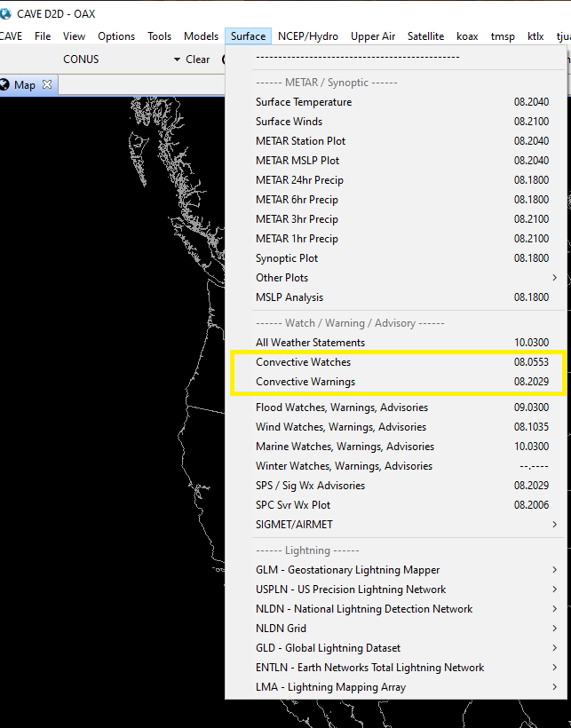Open the Models menu
This screenshot has height=728, width=571.
point(201,36)
